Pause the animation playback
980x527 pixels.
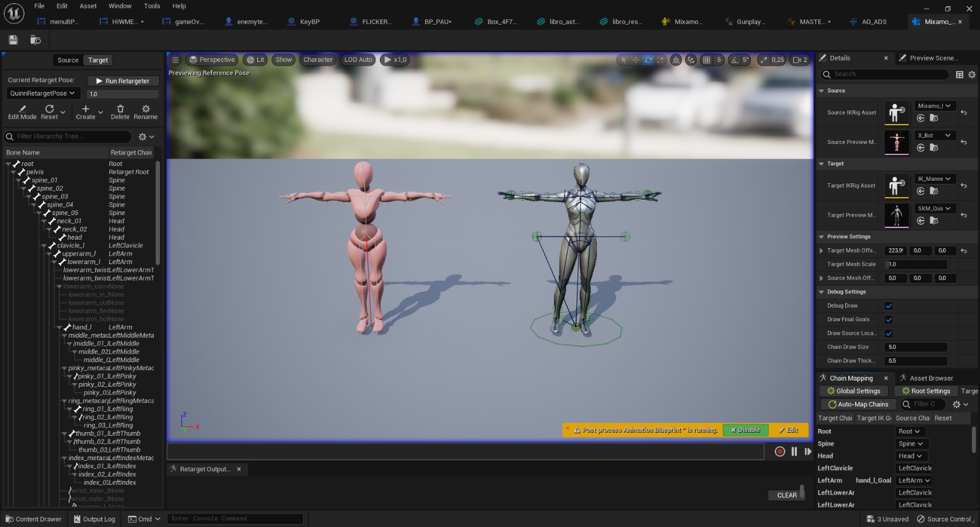(794, 452)
